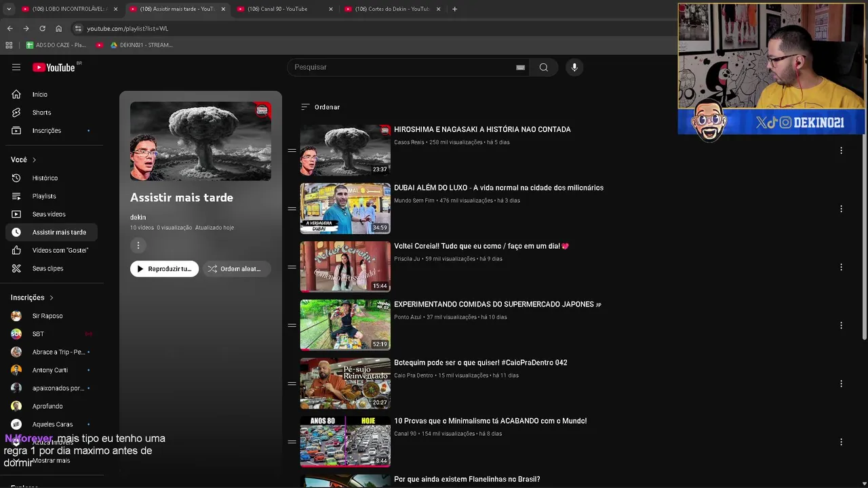Viewport: 868px width, 488px height.
Task: Expand the Você section chevron
Action: (34, 160)
